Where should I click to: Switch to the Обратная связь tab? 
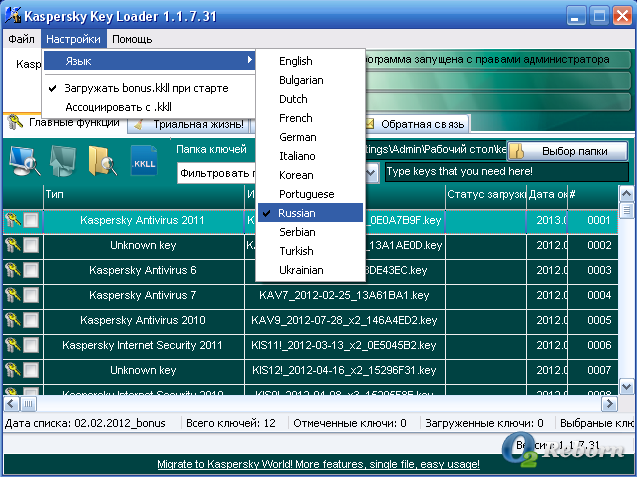pyautogui.click(x=416, y=124)
